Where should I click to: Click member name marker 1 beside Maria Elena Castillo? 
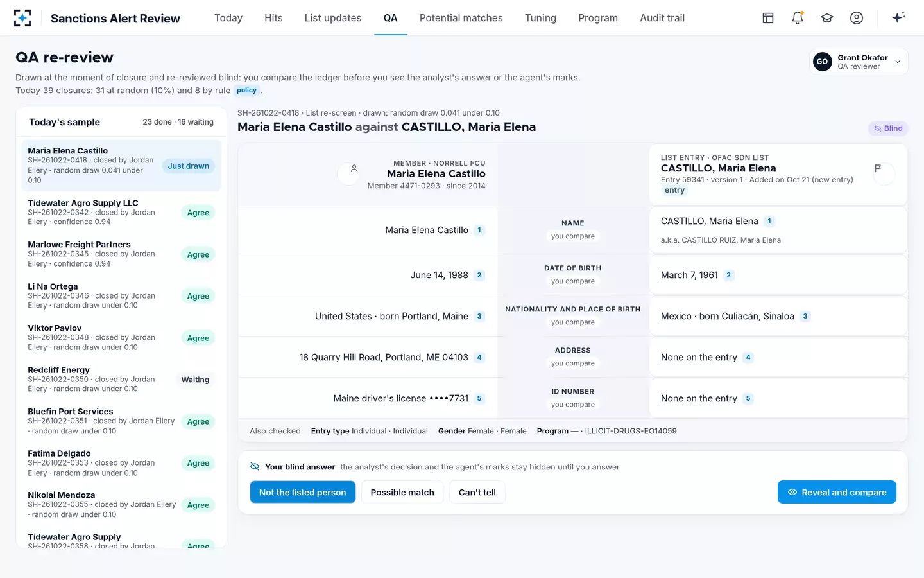click(x=479, y=230)
